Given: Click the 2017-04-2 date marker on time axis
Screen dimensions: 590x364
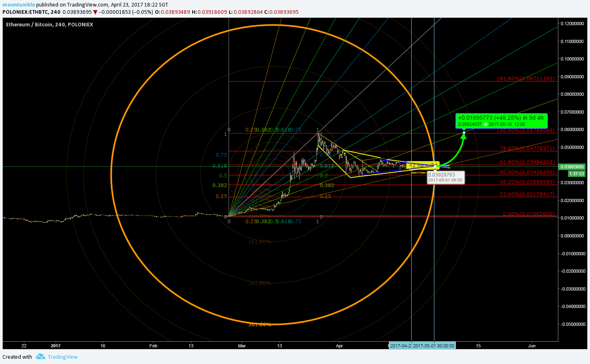Looking at the screenshot, I should [401, 346].
